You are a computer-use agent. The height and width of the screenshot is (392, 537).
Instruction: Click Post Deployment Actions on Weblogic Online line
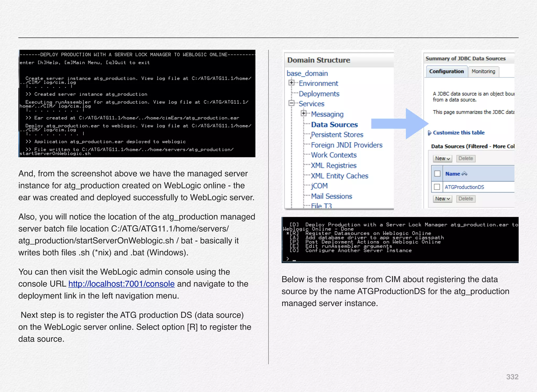coord(365,242)
